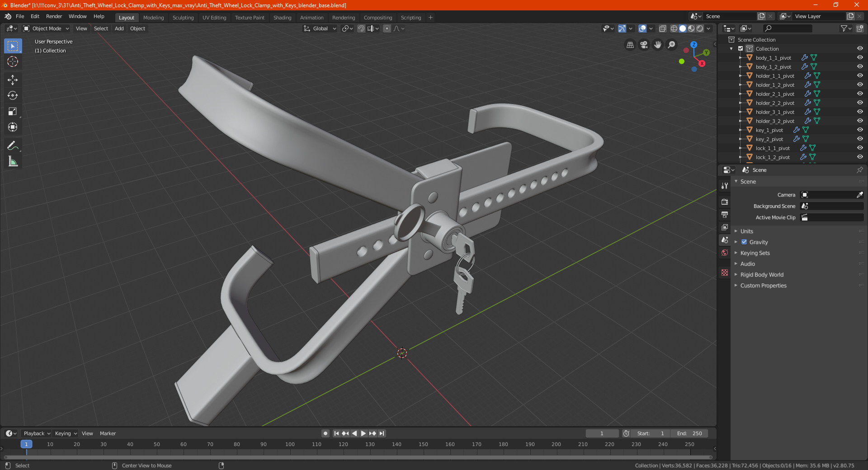
Task: Open the Render menu
Action: (x=54, y=16)
